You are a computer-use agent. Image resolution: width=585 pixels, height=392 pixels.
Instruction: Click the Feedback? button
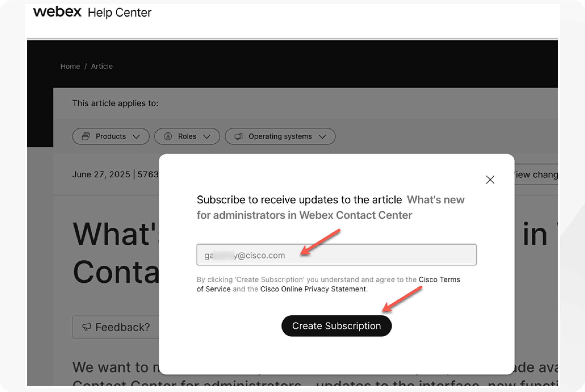[116, 327]
